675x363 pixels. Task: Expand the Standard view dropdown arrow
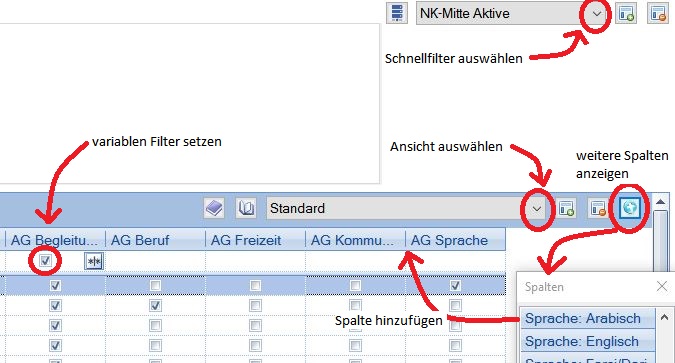536,209
